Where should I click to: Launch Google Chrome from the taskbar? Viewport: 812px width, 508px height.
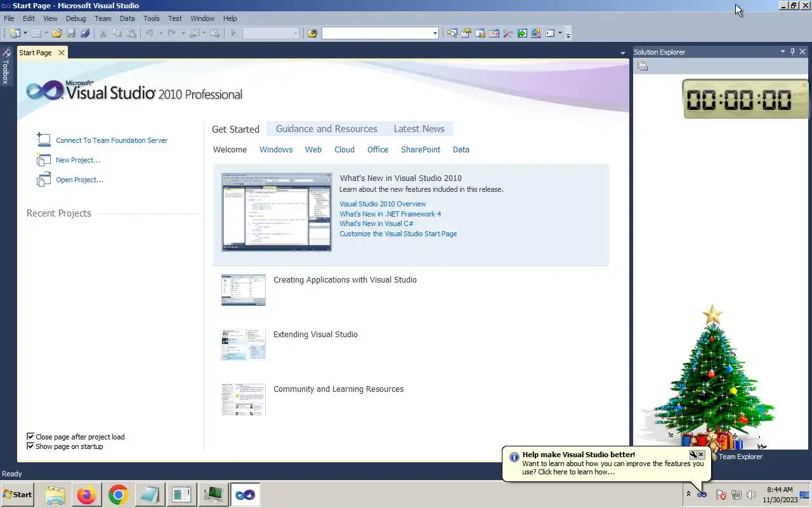click(x=118, y=495)
